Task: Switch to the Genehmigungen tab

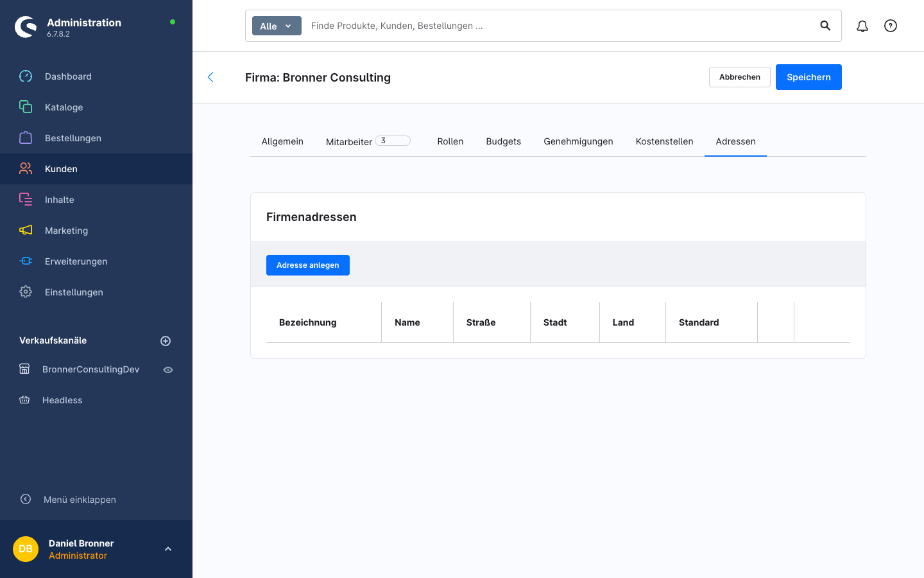Action: [x=578, y=141]
